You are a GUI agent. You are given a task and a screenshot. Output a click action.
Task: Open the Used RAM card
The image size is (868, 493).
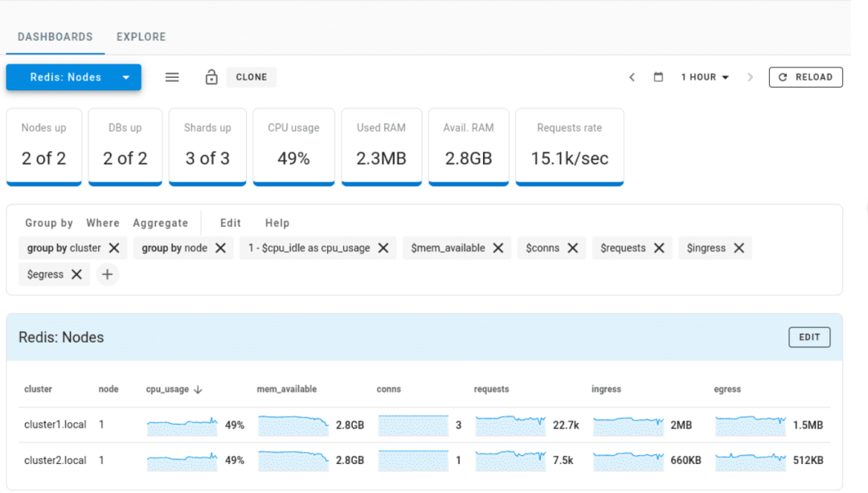click(x=382, y=147)
